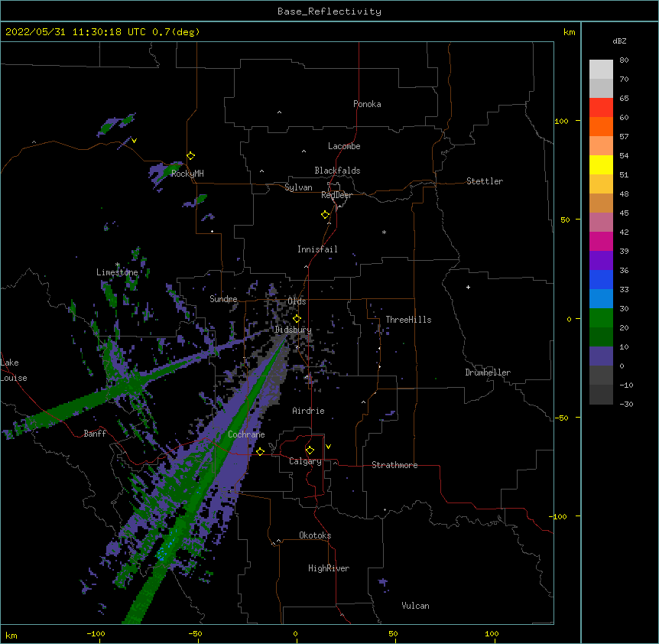
Task: Click the Okotoks label
Action: 315,535
